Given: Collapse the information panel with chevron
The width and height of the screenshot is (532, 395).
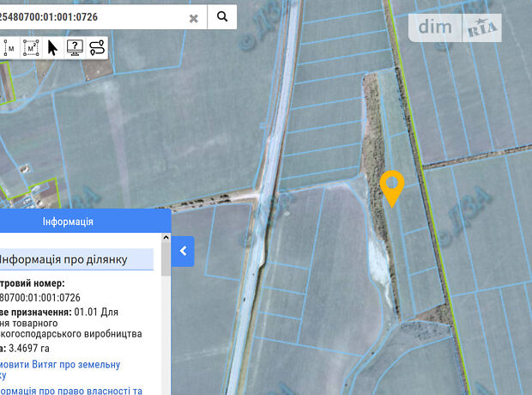Looking at the screenshot, I should (x=183, y=252).
